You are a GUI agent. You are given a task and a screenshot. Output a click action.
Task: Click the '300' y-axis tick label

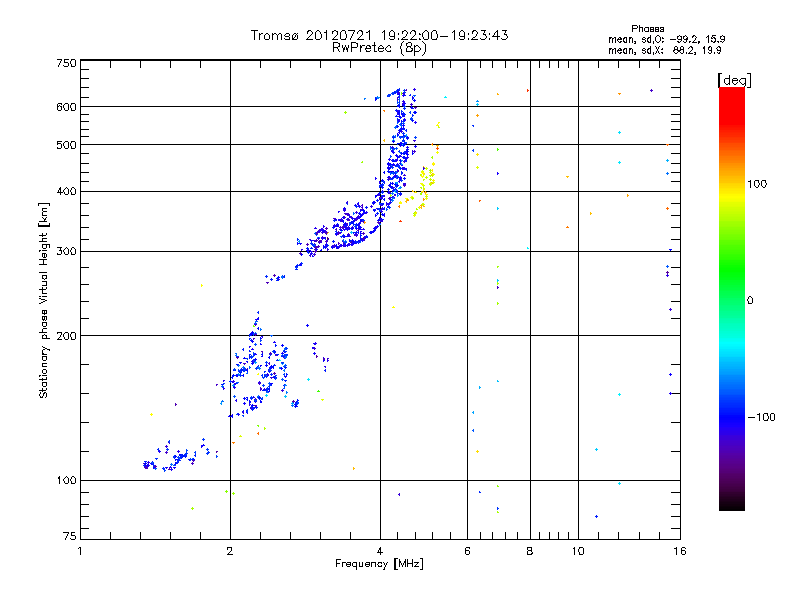coord(66,252)
